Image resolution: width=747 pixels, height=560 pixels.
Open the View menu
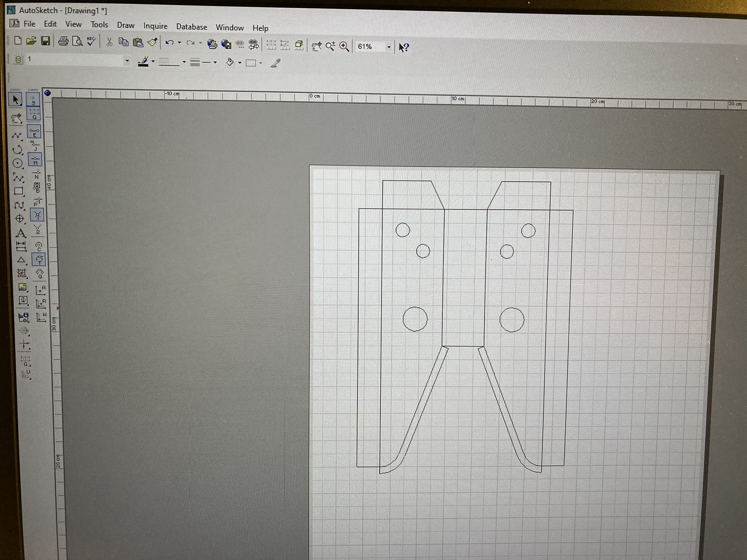pyautogui.click(x=73, y=24)
